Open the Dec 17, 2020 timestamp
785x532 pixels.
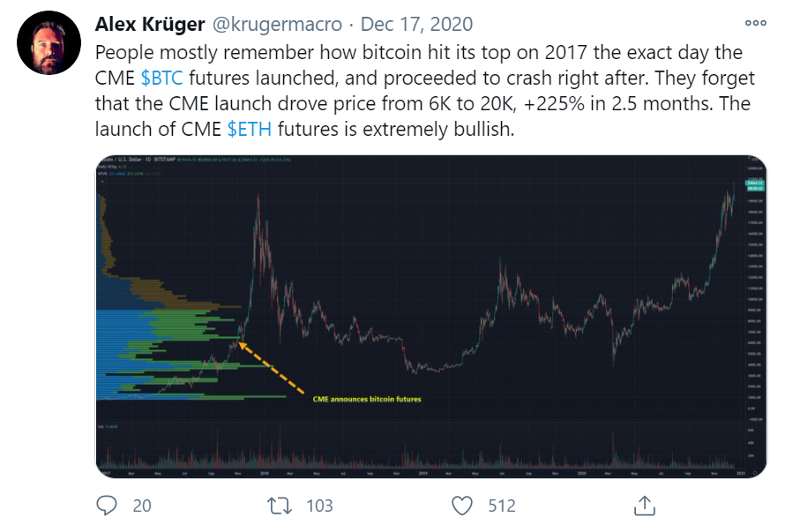pos(416,24)
